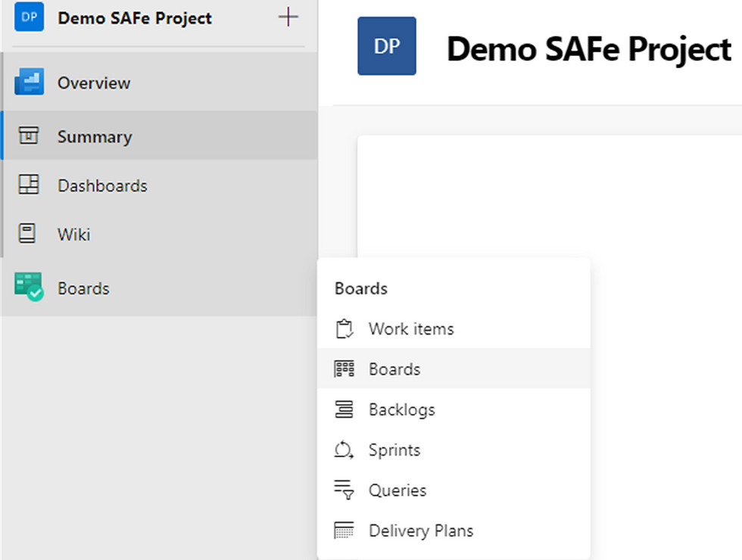742x560 pixels.
Task: Click the Work items clipboard icon
Action: click(344, 328)
